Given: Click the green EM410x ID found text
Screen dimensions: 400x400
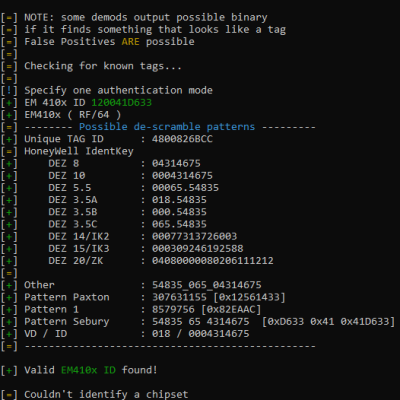Looking at the screenshot, I should click(x=88, y=370).
